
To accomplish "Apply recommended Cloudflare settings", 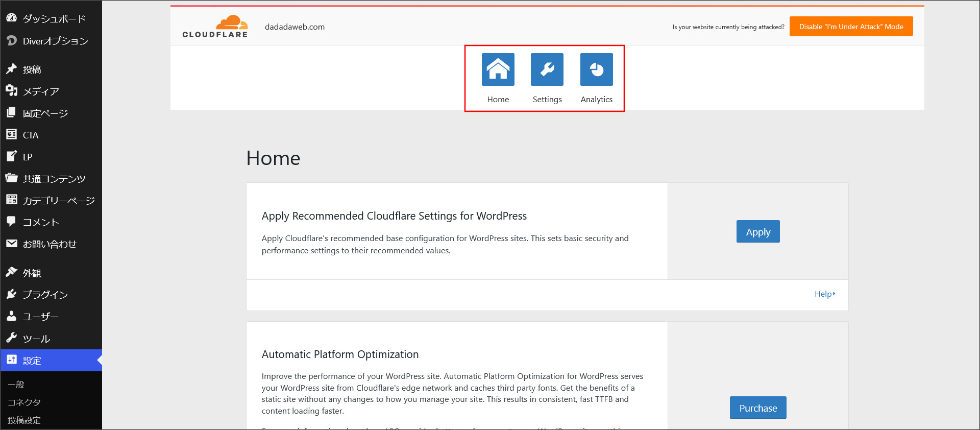I will [x=758, y=232].
